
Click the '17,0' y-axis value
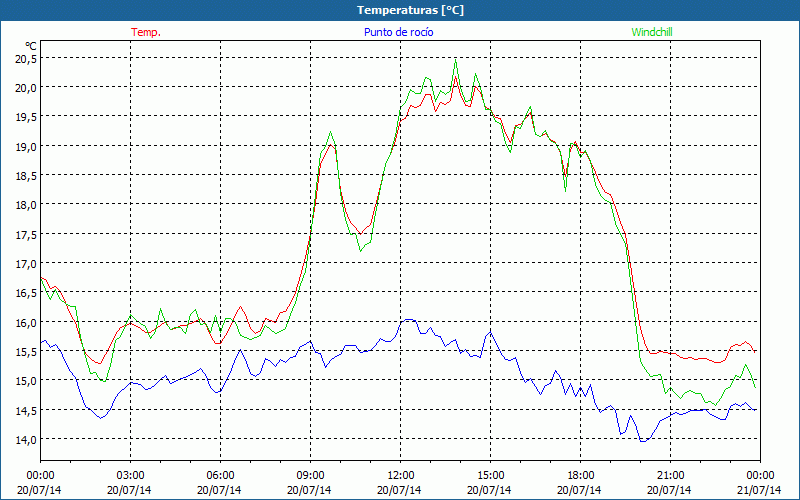point(26,264)
